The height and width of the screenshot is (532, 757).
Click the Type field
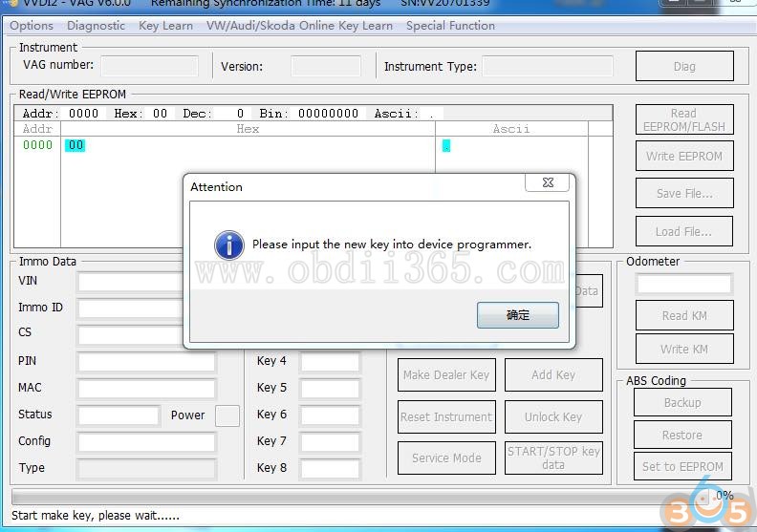(146, 469)
